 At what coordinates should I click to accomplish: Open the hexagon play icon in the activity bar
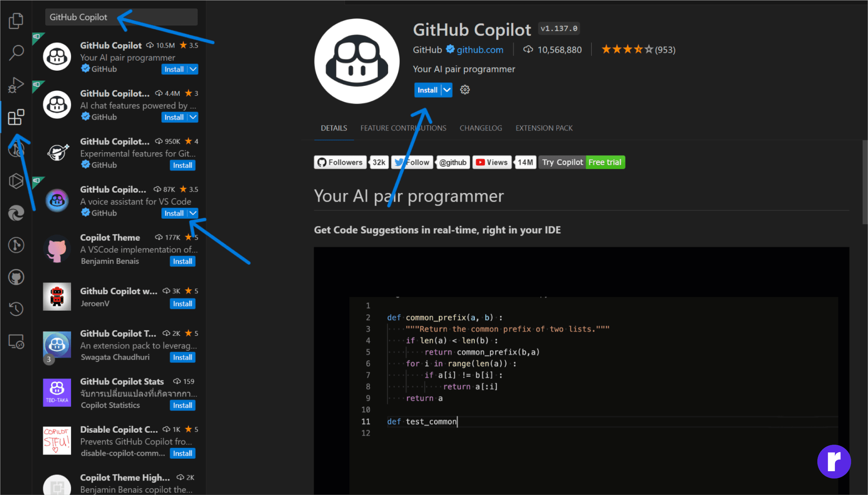[x=16, y=181]
